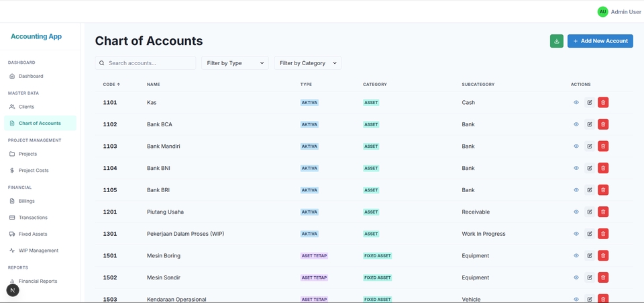The width and height of the screenshot is (644, 303).
Task: Click the Kendaraan Operasional account name
Action: [176, 299]
